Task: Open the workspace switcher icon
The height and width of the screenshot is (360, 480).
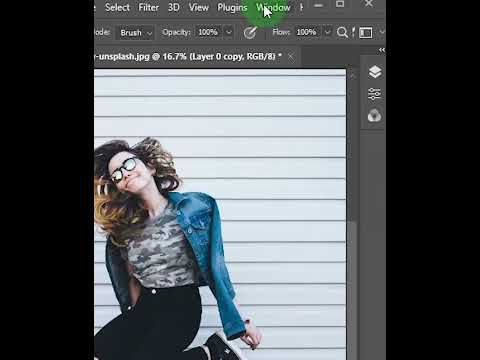Action: (x=366, y=33)
